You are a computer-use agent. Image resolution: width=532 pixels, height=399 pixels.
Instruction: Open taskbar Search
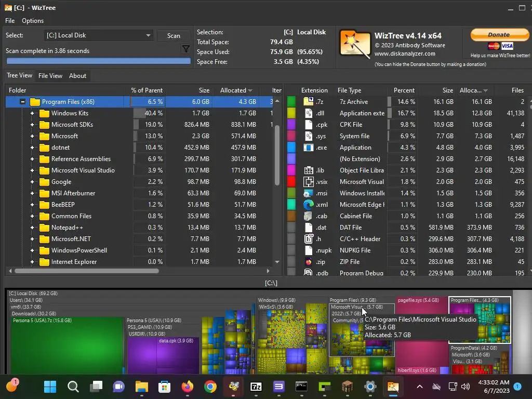pos(73,387)
